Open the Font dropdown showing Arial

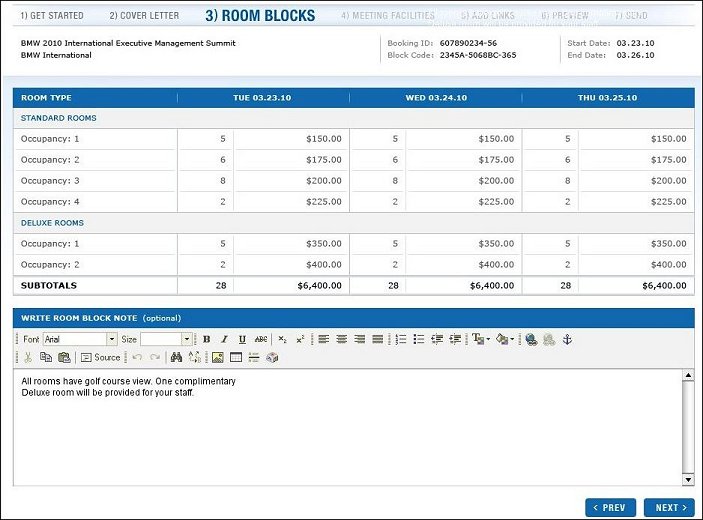click(x=80, y=340)
